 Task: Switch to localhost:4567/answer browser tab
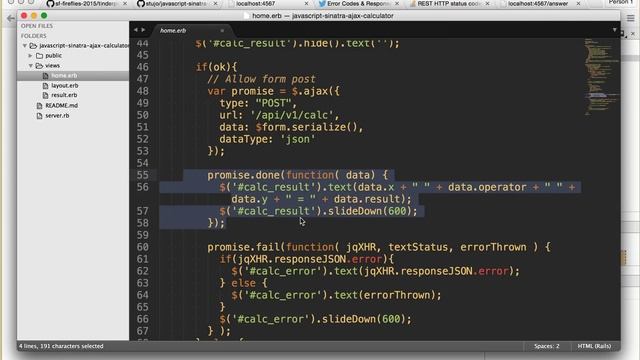point(539,4)
